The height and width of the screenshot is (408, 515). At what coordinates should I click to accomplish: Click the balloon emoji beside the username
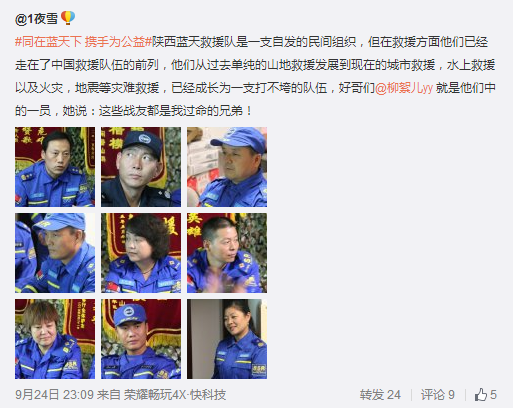(x=68, y=18)
